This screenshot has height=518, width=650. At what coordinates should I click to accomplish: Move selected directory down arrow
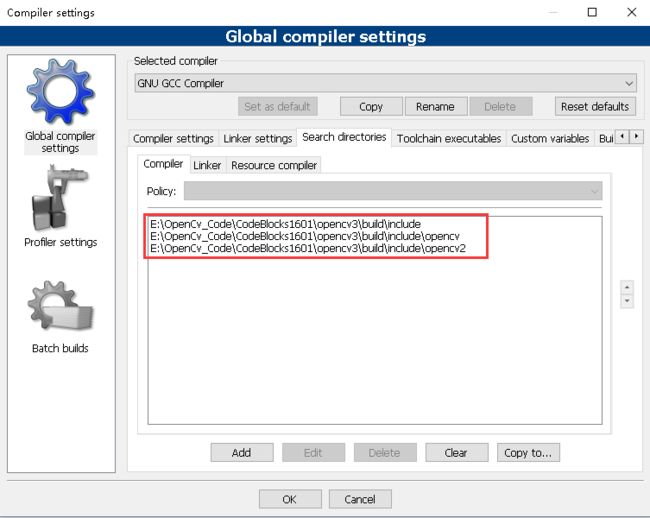tap(627, 301)
